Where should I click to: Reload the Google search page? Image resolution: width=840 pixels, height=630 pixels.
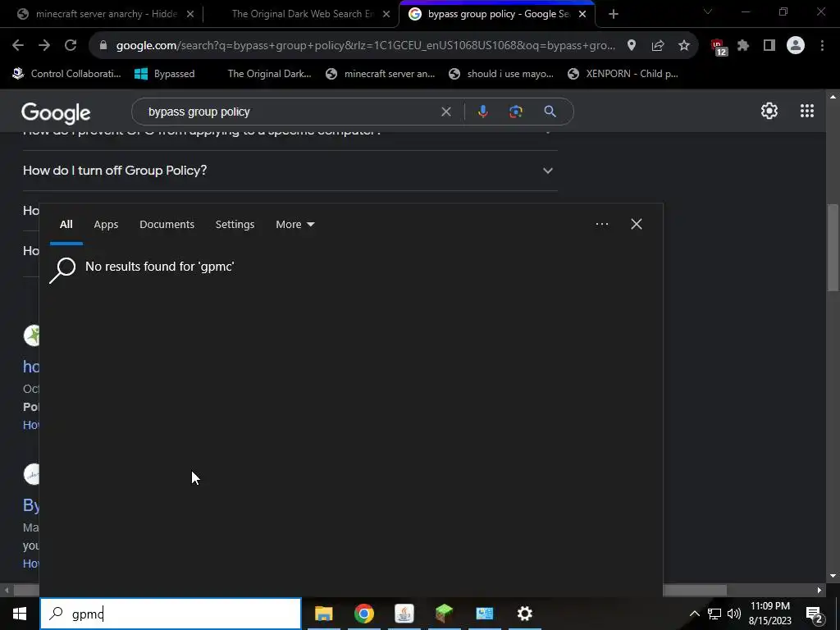click(x=71, y=46)
